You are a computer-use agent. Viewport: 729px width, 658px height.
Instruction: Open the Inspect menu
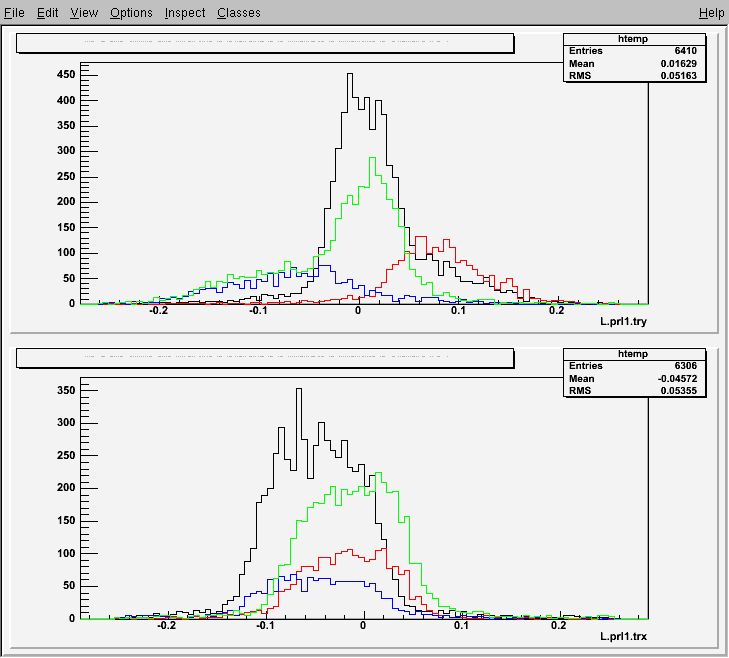[x=185, y=13]
